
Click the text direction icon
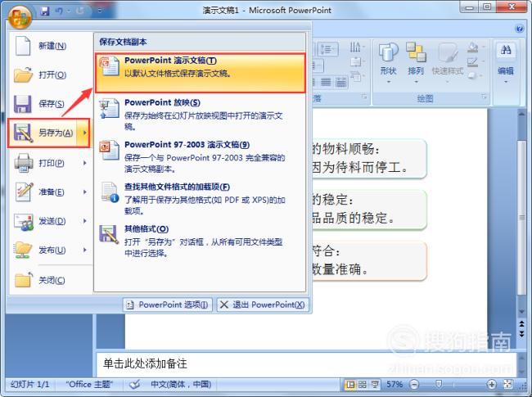tap(356, 47)
